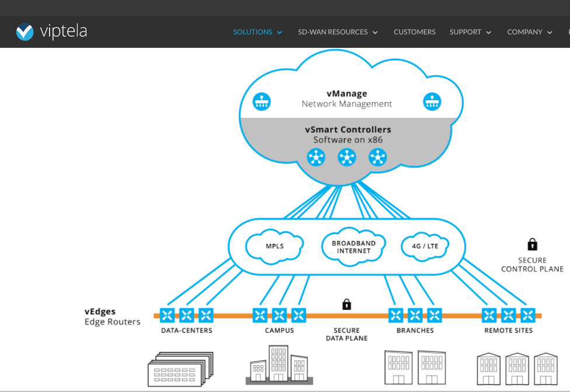Viewport: 570px width, 392px height.
Task: Expand the SD-WAN Resources dropdown arrow
Action: coord(375,33)
